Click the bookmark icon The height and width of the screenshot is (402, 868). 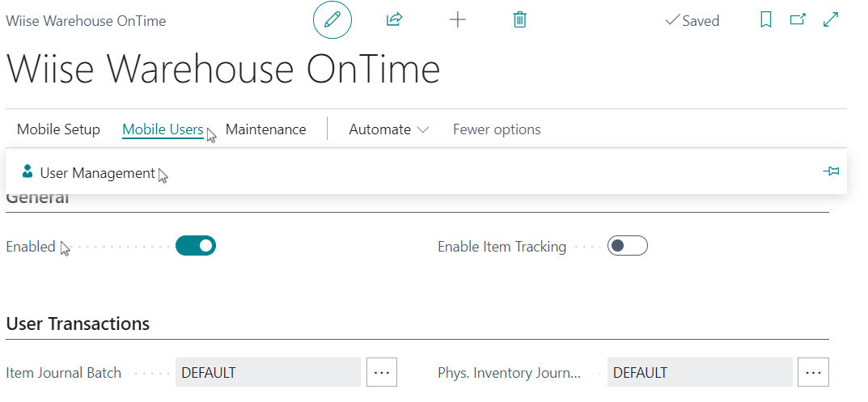[765, 20]
